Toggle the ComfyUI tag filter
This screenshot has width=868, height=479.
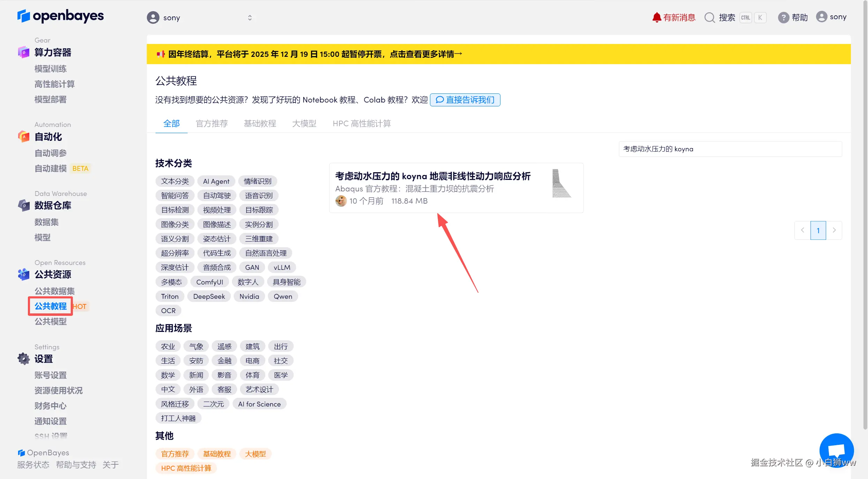(209, 282)
